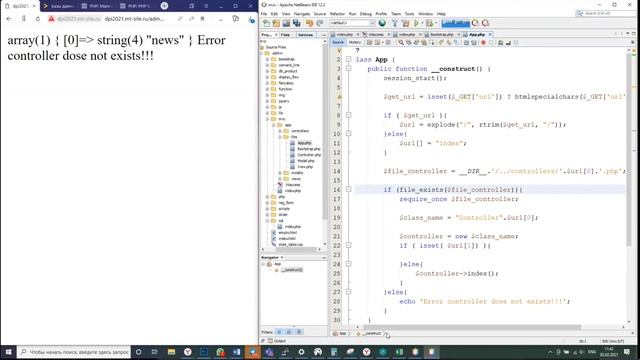Open a new browser tab with plus
The image size is (640, 360).
(x=164, y=6)
